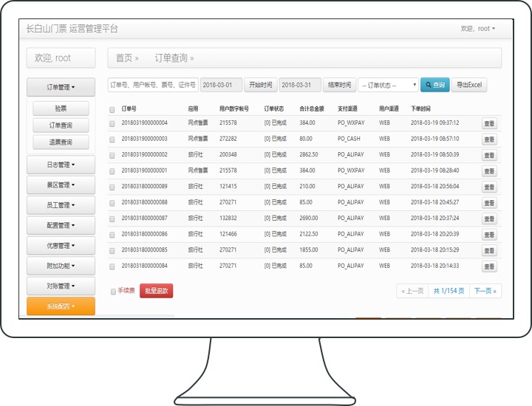
Task: Expand the 日志管理 sidebar menu
Action: 61,165
